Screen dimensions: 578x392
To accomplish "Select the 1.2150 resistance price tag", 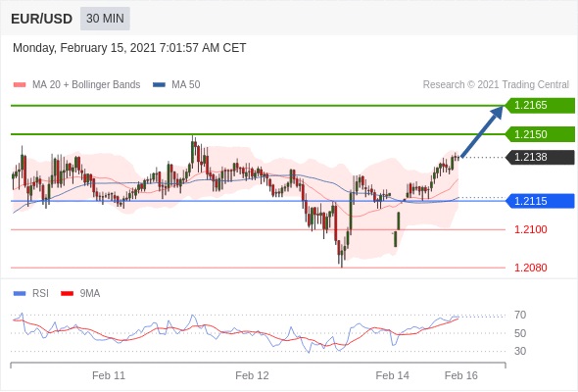I will [x=540, y=134].
